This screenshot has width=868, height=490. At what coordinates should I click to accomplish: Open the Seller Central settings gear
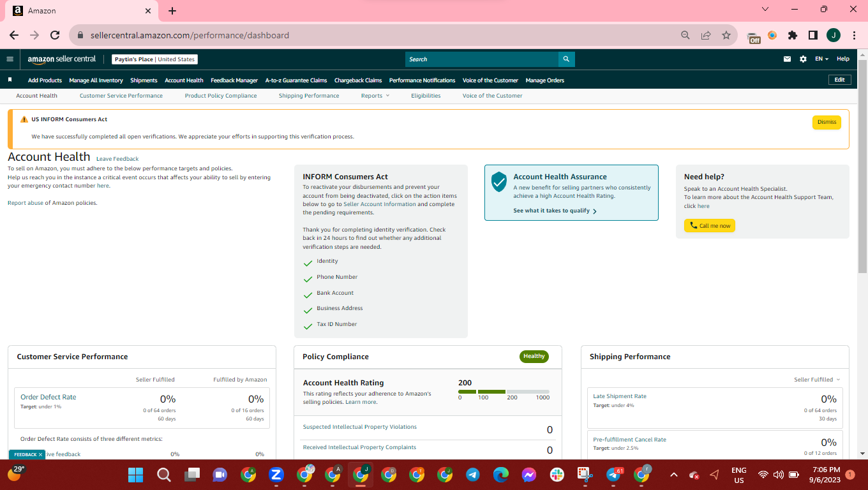point(803,59)
